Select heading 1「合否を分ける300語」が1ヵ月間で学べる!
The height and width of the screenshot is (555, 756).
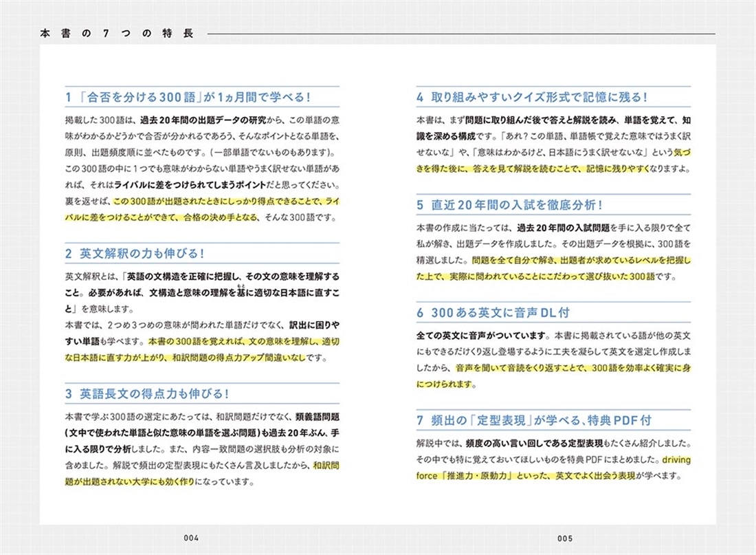click(x=188, y=97)
